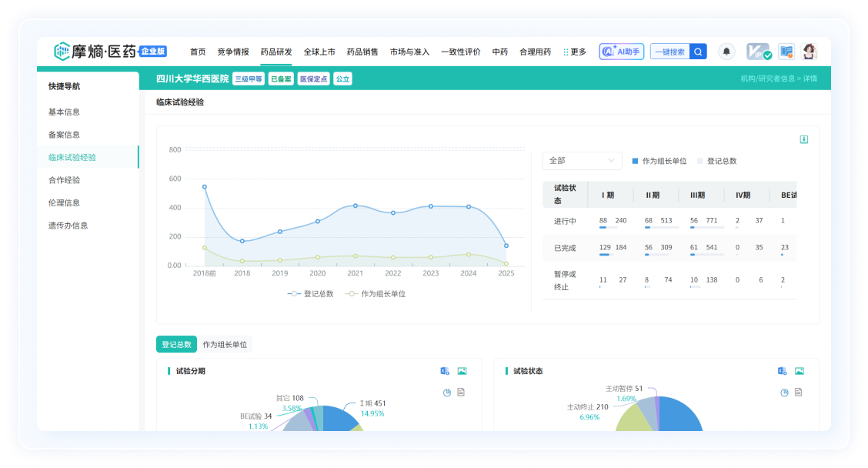Screen dimensions: 868x468
Task: Click the 医保定点 tag
Action: click(x=313, y=79)
